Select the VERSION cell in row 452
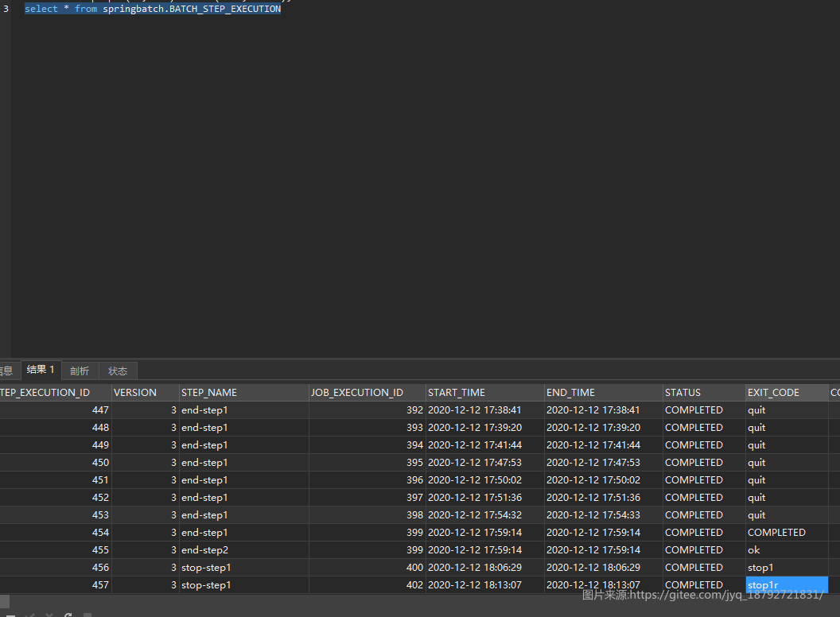The width and height of the screenshot is (840, 617). (146, 498)
